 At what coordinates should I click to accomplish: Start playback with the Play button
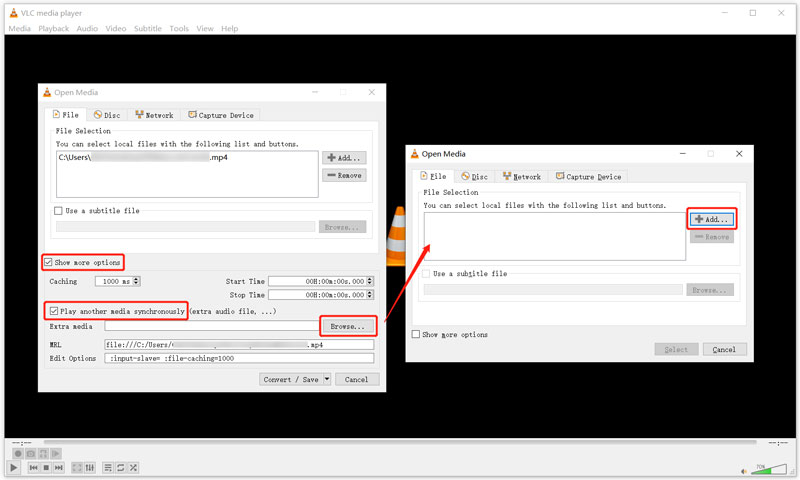click(14, 467)
